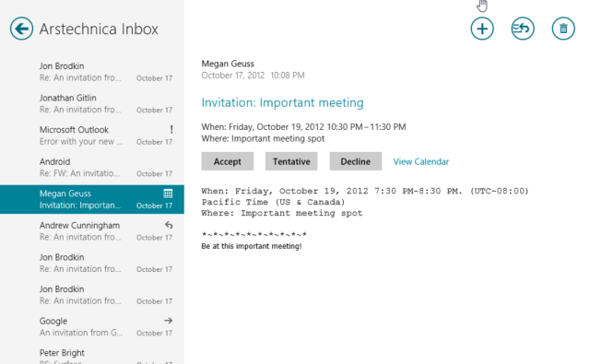
Task: Select the Megan Geuss invitation email
Action: click(x=92, y=199)
